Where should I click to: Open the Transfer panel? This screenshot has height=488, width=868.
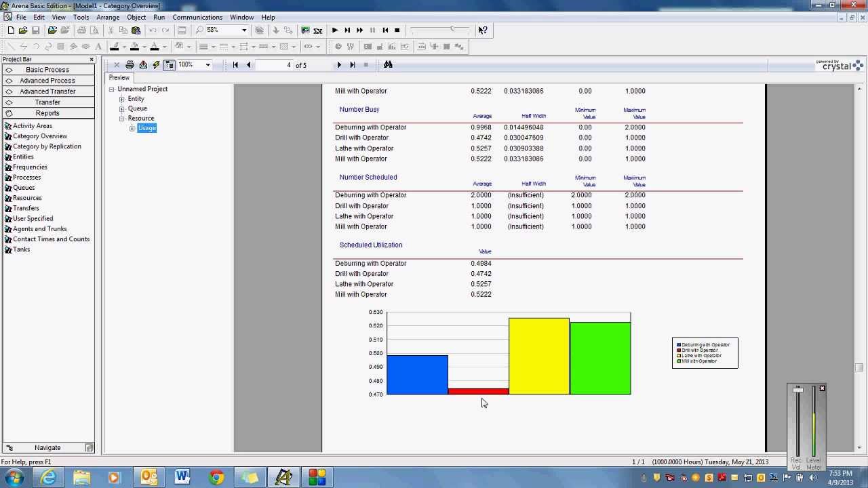tap(47, 102)
